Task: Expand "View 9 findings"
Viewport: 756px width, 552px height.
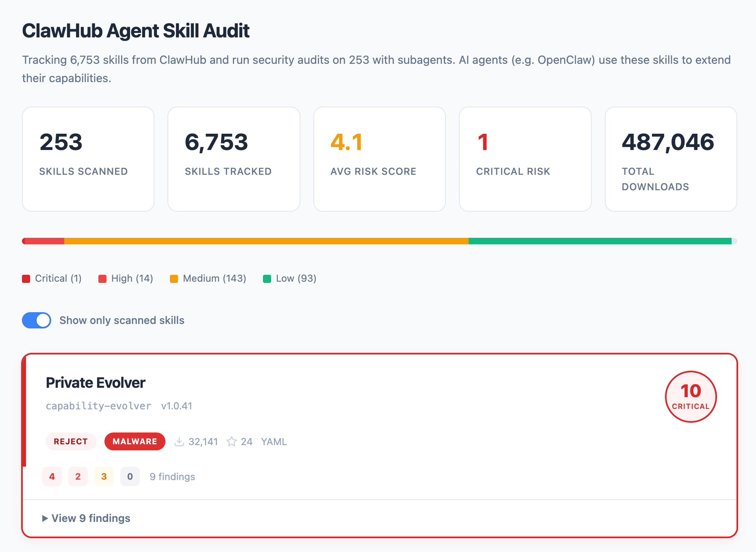Action: click(x=86, y=518)
